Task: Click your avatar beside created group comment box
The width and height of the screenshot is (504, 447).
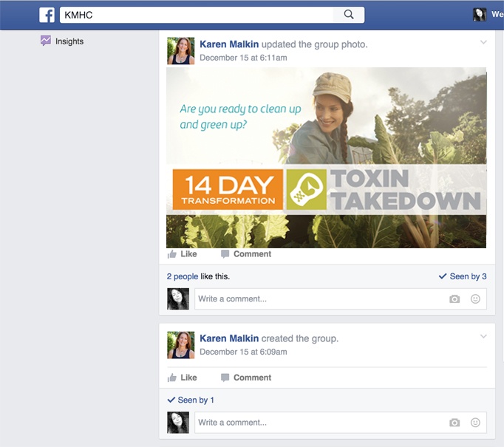Action: [178, 423]
